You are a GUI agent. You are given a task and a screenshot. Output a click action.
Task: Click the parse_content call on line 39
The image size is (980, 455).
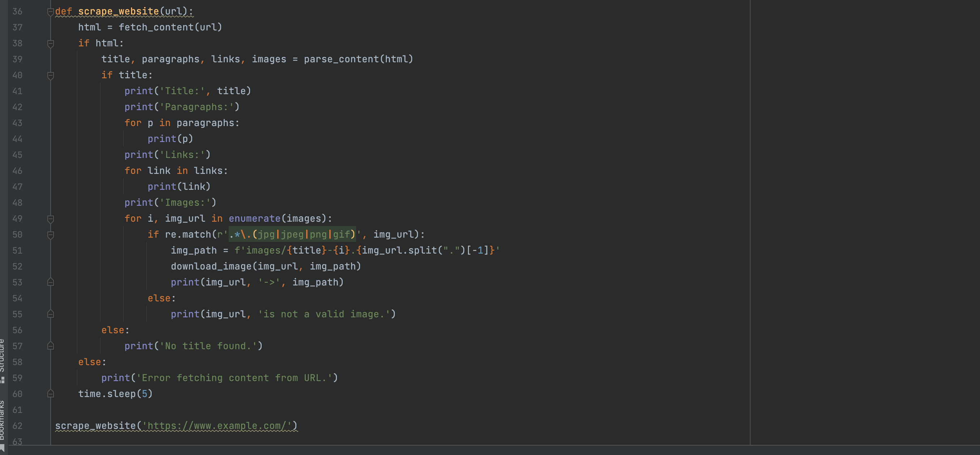pos(358,59)
